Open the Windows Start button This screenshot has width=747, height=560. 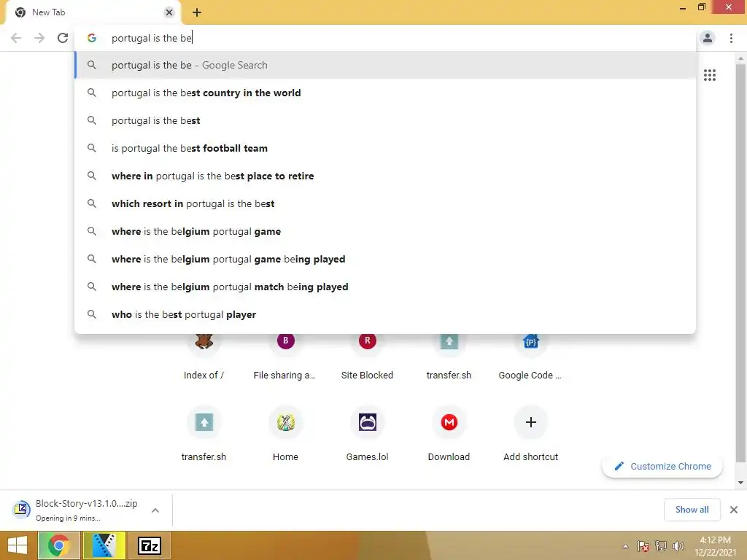[18, 545]
